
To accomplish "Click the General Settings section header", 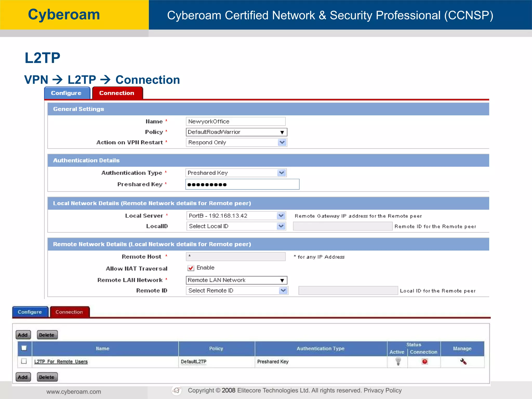I will (x=268, y=109).
